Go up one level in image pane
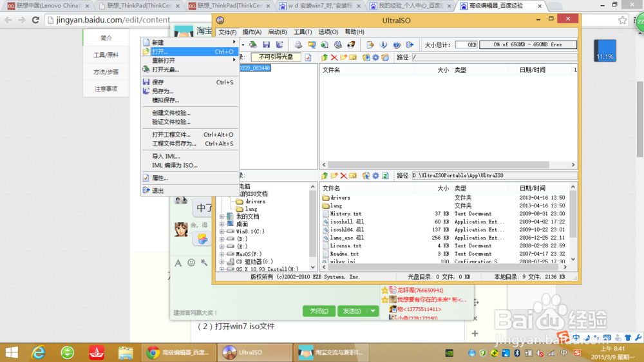Screen dimensions: 644x362 point(325,57)
